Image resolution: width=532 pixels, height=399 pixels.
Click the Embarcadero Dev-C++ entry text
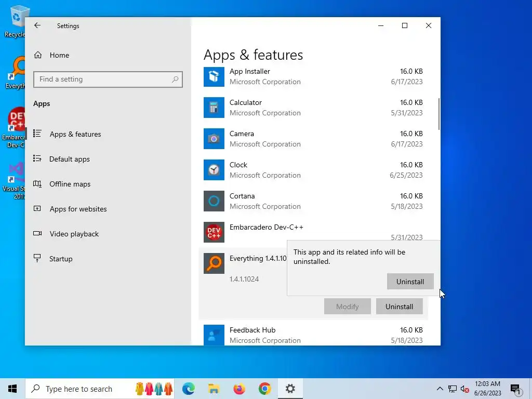click(267, 228)
